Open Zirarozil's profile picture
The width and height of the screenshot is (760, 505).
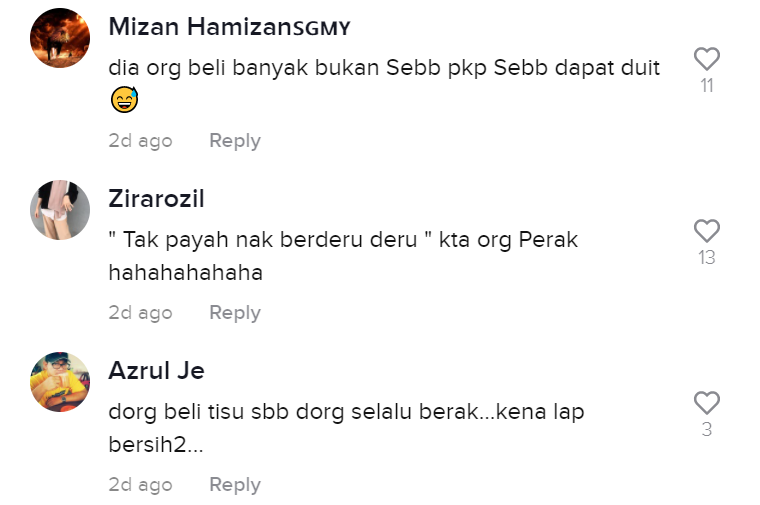(60, 210)
